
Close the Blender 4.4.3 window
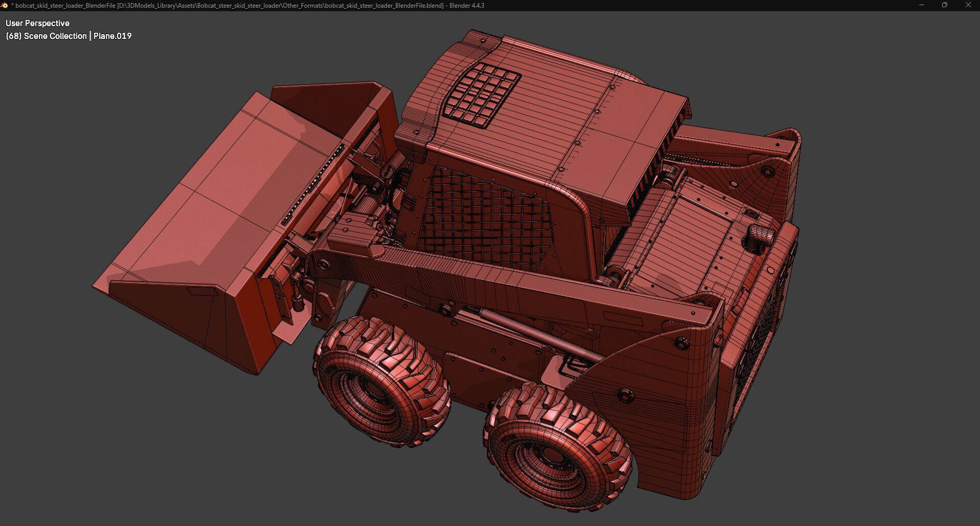click(x=968, y=5)
